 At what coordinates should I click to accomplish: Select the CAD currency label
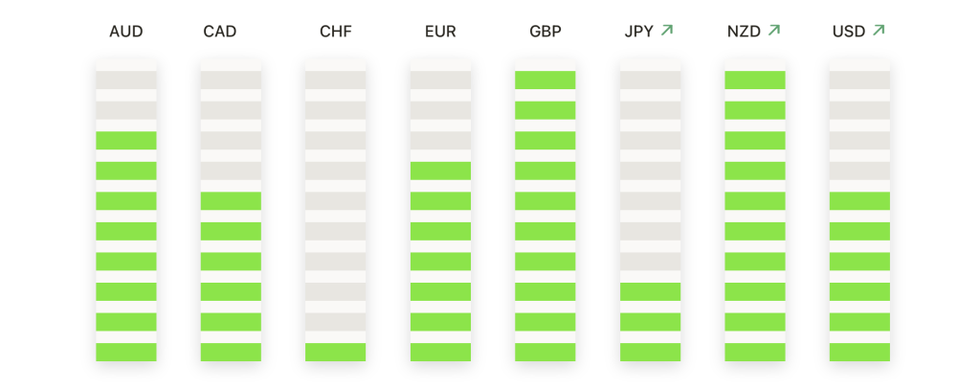(x=220, y=32)
